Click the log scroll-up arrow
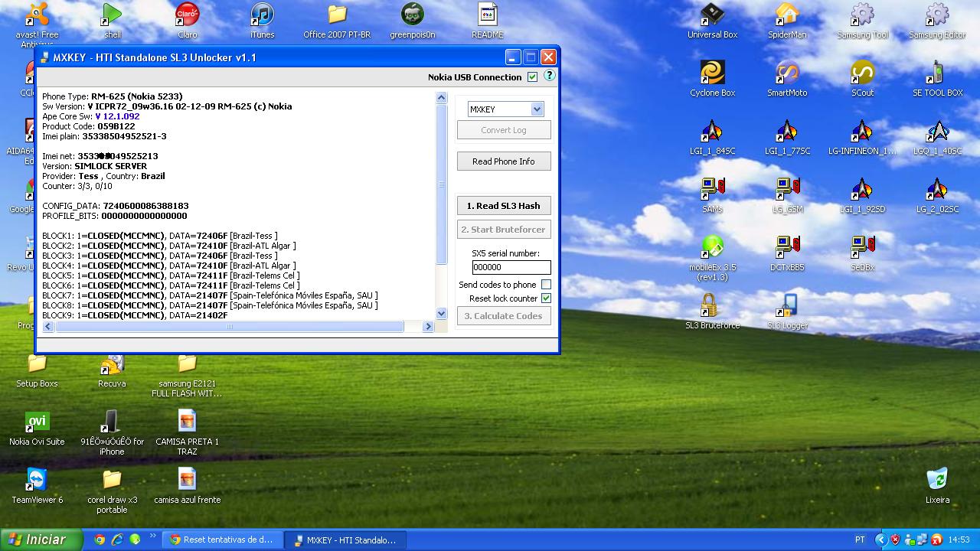 [441, 97]
